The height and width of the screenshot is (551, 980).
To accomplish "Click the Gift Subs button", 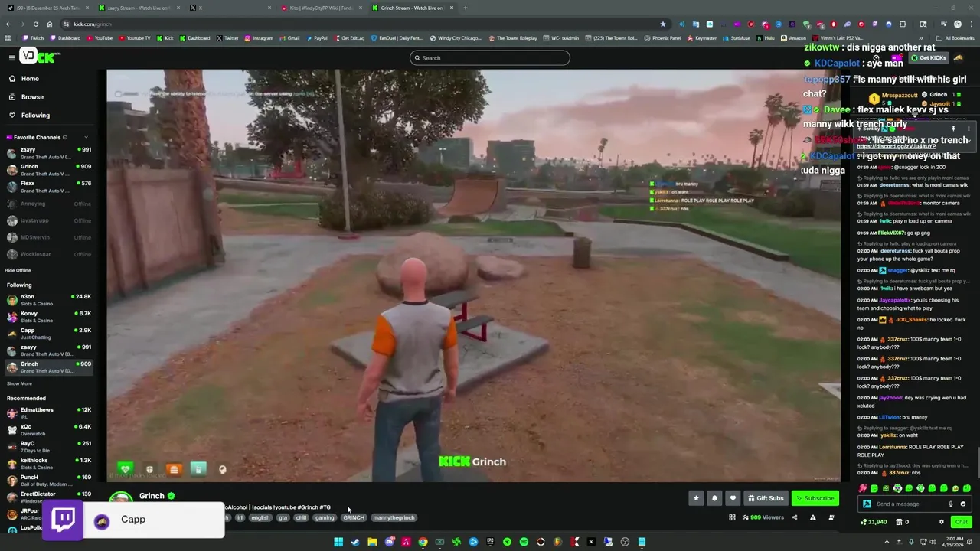I will [x=766, y=498].
